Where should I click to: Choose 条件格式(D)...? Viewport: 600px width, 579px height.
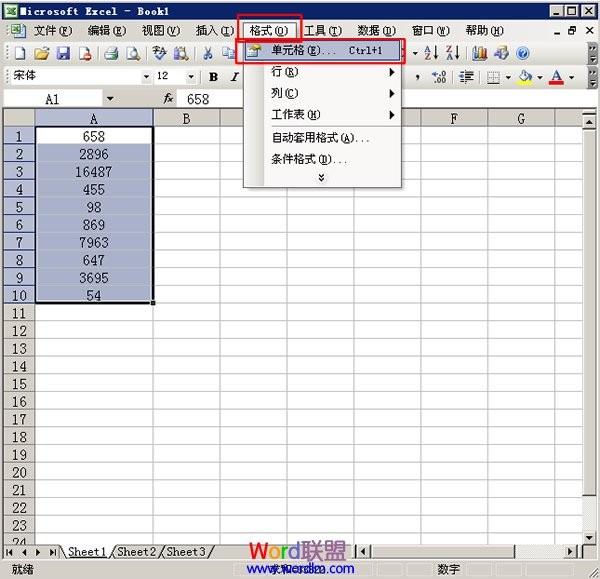click(323, 159)
